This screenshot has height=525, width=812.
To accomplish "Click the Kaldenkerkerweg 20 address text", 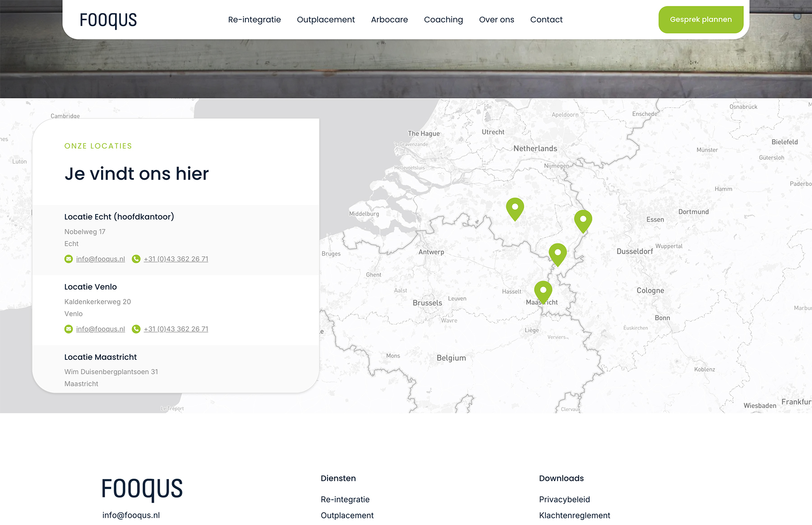I will (x=97, y=302).
